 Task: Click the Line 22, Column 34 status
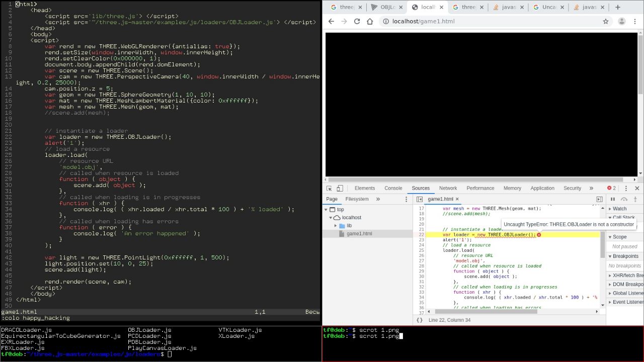click(450, 320)
